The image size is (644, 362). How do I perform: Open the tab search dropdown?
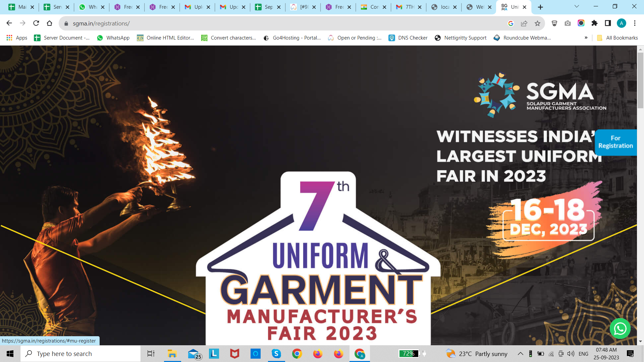coord(577,6)
